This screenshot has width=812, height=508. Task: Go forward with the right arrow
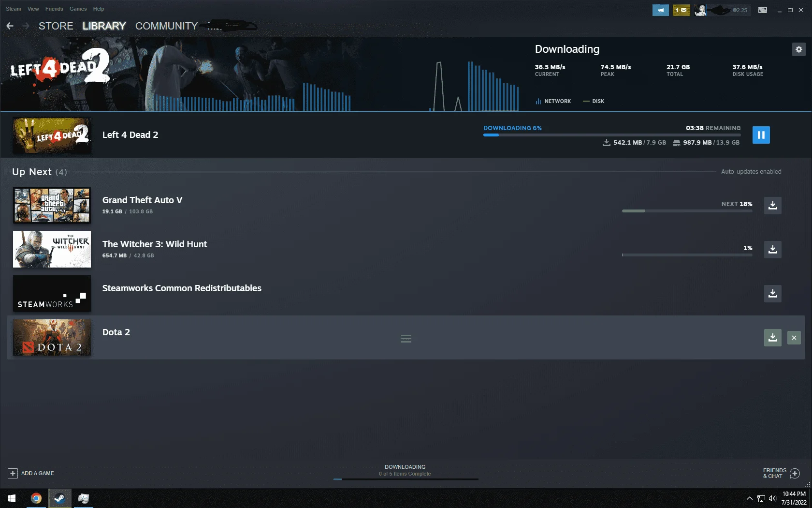pyautogui.click(x=26, y=26)
